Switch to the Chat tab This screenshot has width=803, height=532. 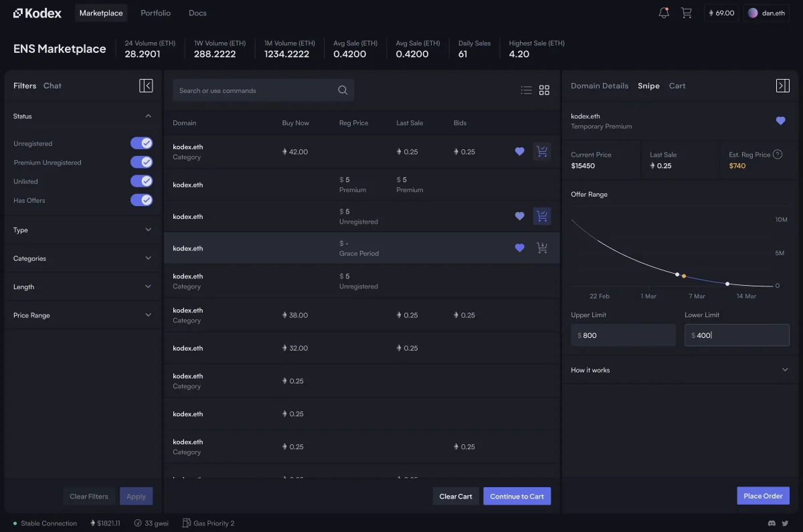(52, 86)
